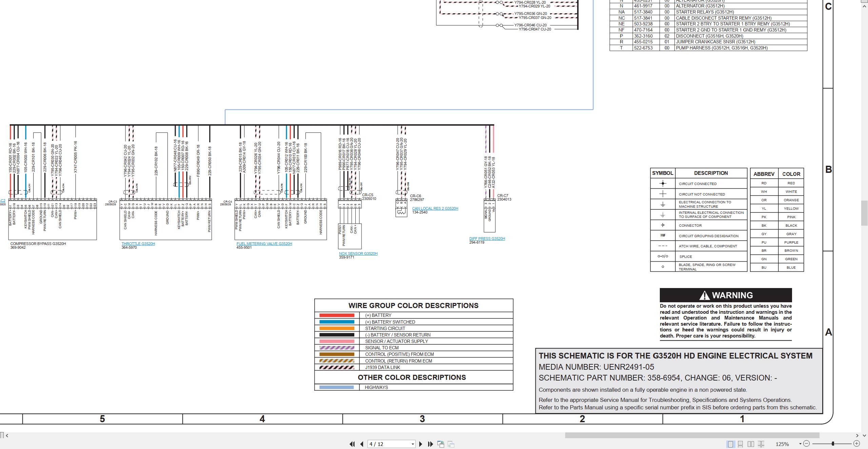Click the go-to-previous-view icon
This screenshot has width=868, height=449.
[x=441, y=444]
